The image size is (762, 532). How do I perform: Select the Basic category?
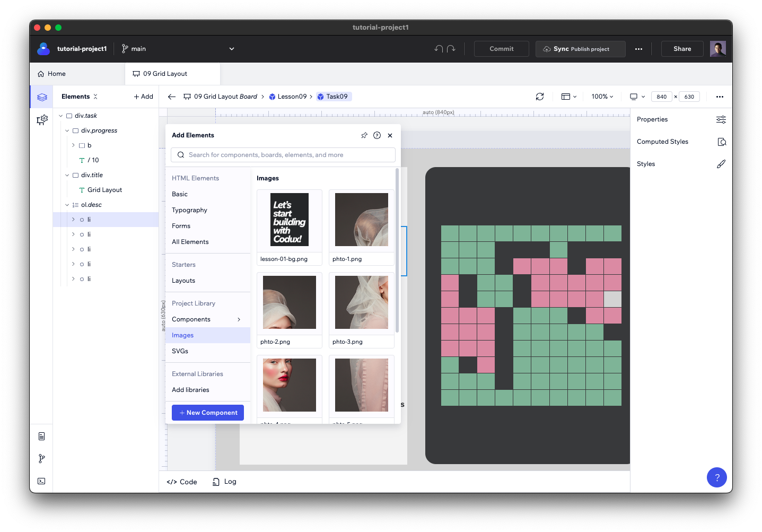click(x=208, y=194)
